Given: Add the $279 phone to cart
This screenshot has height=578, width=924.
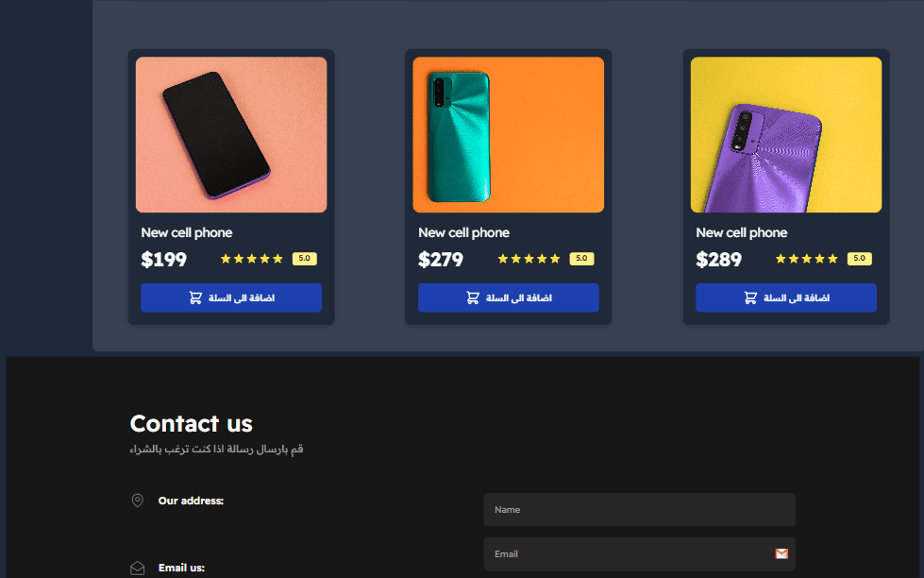Looking at the screenshot, I should (509, 297).
